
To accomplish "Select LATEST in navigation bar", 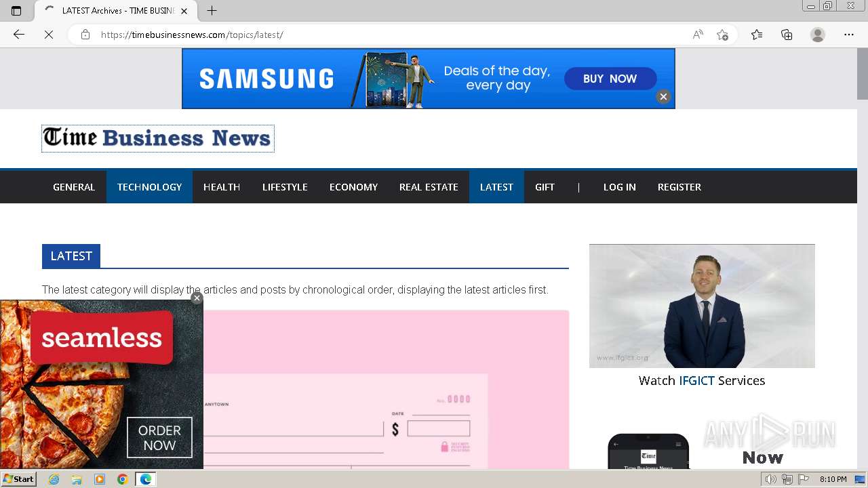I will [x=496, y=187].
